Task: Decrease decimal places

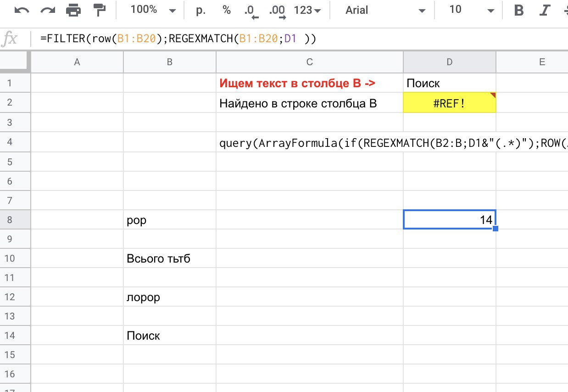Action: 251,11
